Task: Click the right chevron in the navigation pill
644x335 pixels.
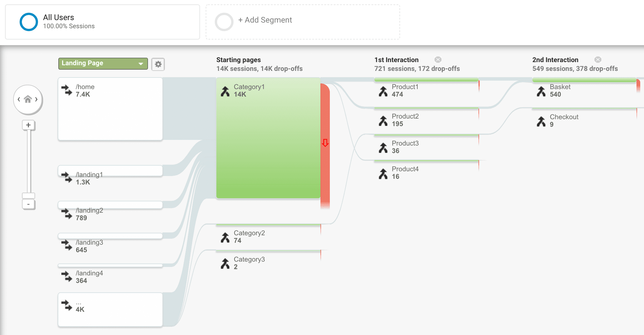Action: (37, 99)
